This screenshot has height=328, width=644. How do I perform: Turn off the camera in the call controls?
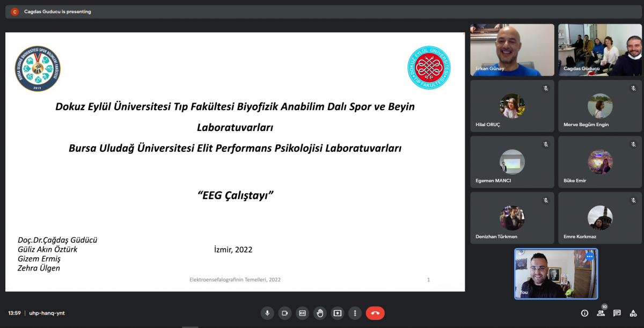point(285,313)
